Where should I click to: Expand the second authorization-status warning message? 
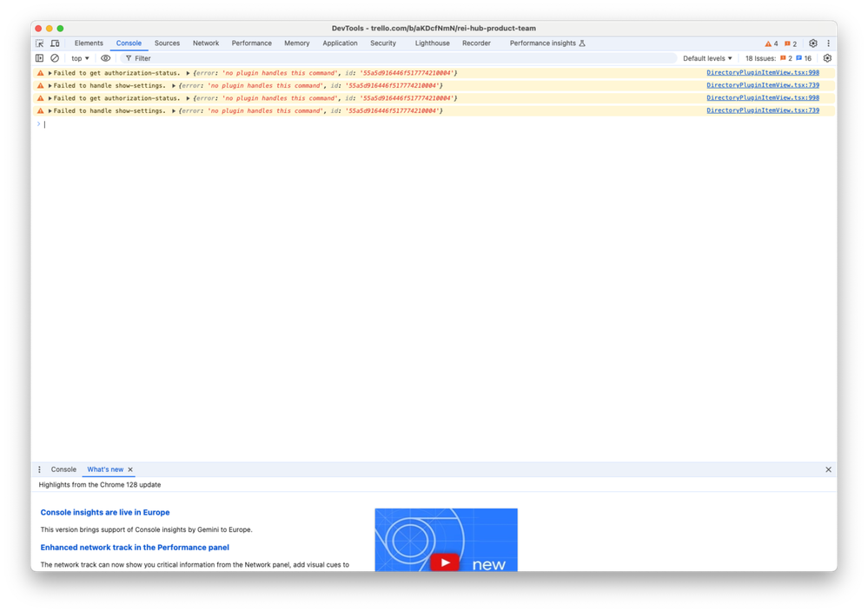pyautogui.click(x=50, y=98)
